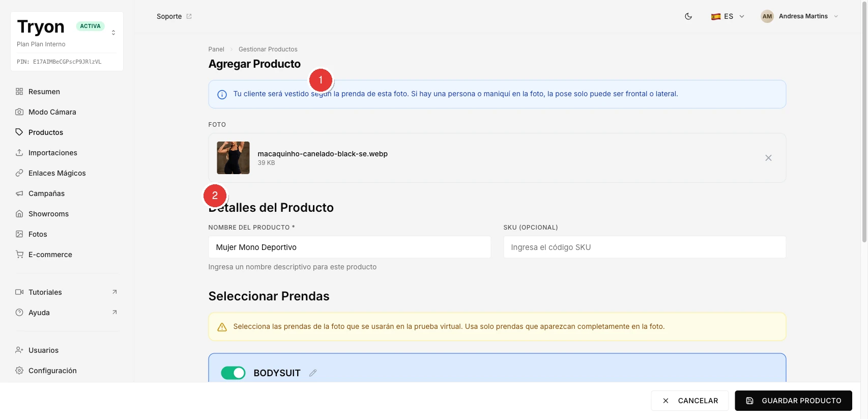Open the Andresa Martins account menu

point(800,16)
